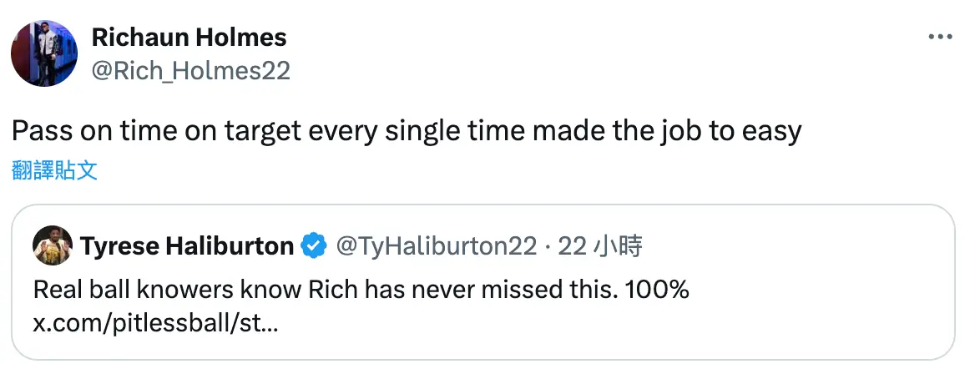
Task: Open the 22 小時 timestamp
Action: (x=600, y=246)
